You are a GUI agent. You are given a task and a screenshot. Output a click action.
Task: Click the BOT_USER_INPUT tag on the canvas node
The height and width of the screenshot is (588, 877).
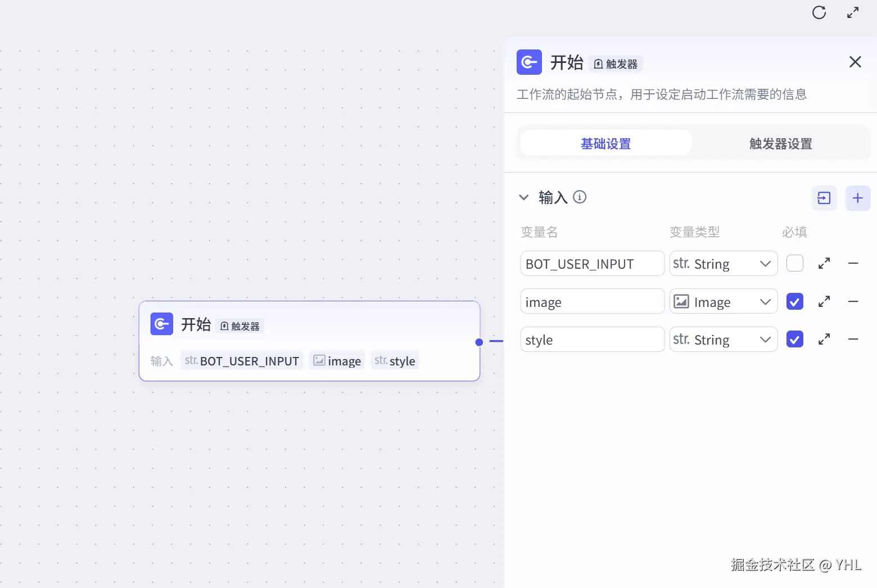tap(242, 361)
